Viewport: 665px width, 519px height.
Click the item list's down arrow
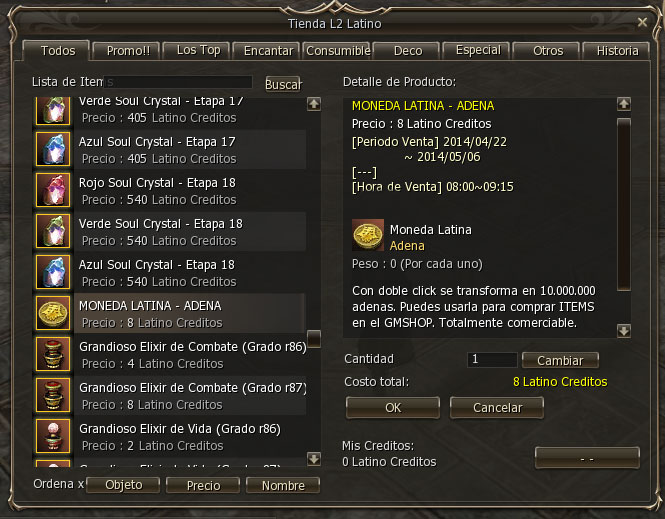pos(314,459)
